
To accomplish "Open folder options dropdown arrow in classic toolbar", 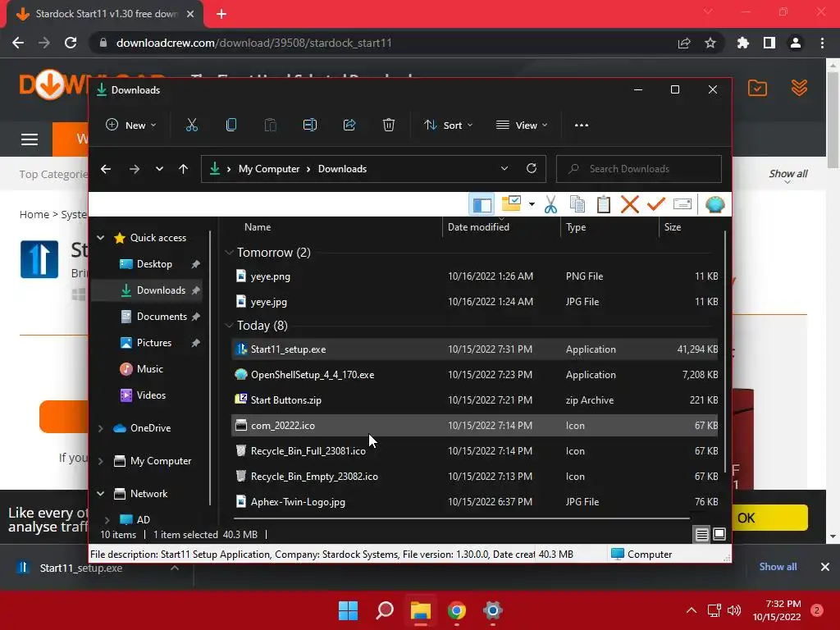I will click(532, 204).
